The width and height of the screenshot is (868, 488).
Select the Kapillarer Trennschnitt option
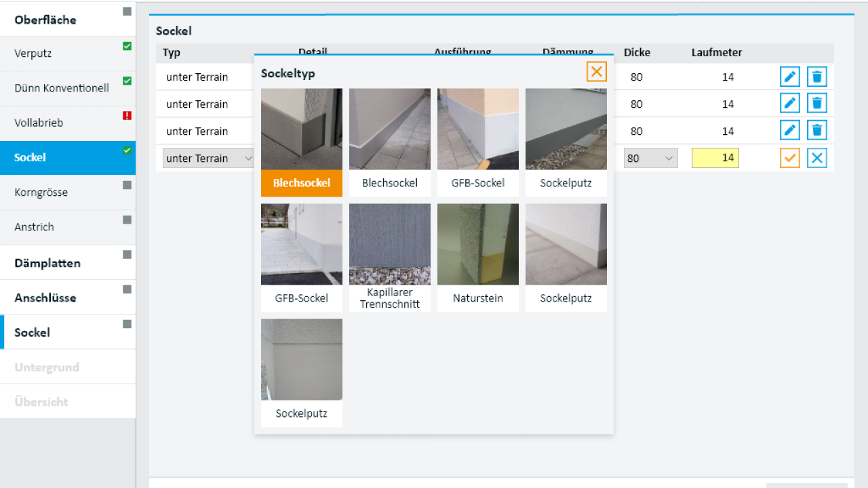point(389,258)
